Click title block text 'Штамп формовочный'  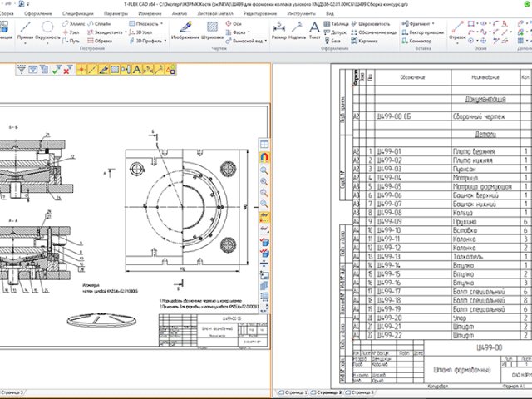(462, 370)
